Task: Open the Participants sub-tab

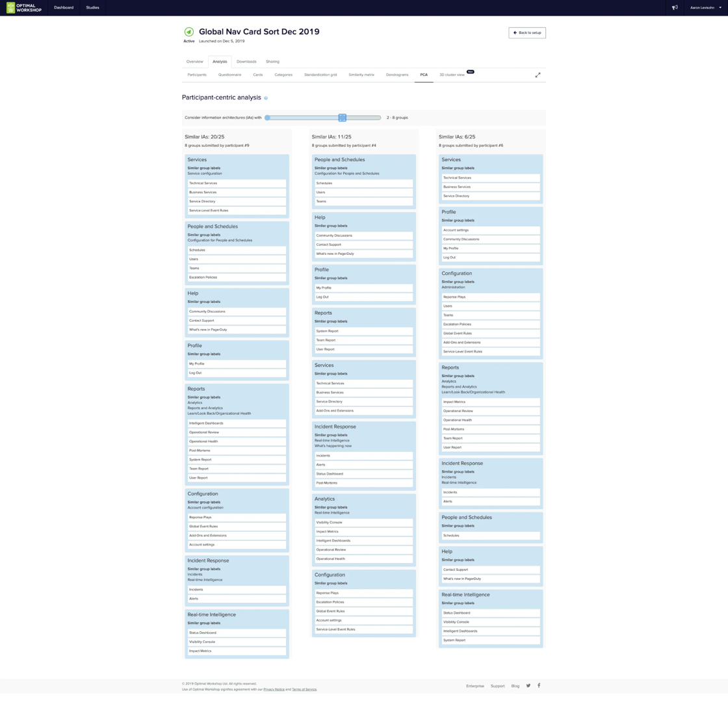Action: [197, 75]
